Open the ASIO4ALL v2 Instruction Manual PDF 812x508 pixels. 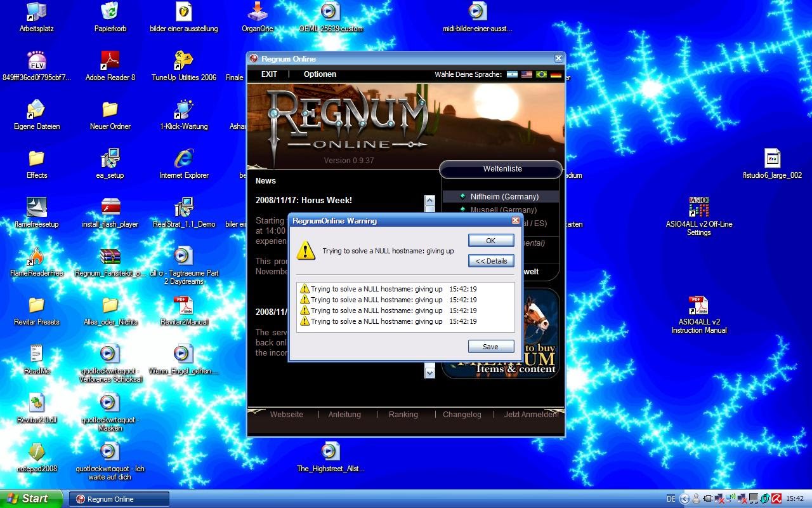698,314
